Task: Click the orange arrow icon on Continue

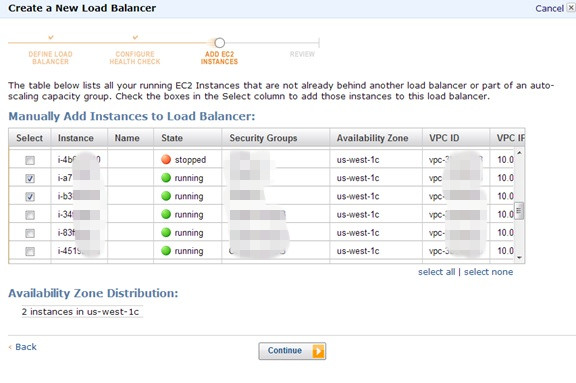Action: pyautogui.click(x=318, y=351)
